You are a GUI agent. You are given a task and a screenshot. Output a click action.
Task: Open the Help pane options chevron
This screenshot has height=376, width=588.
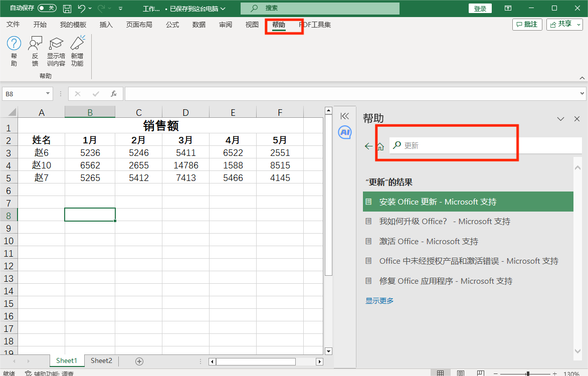(561, 119)
